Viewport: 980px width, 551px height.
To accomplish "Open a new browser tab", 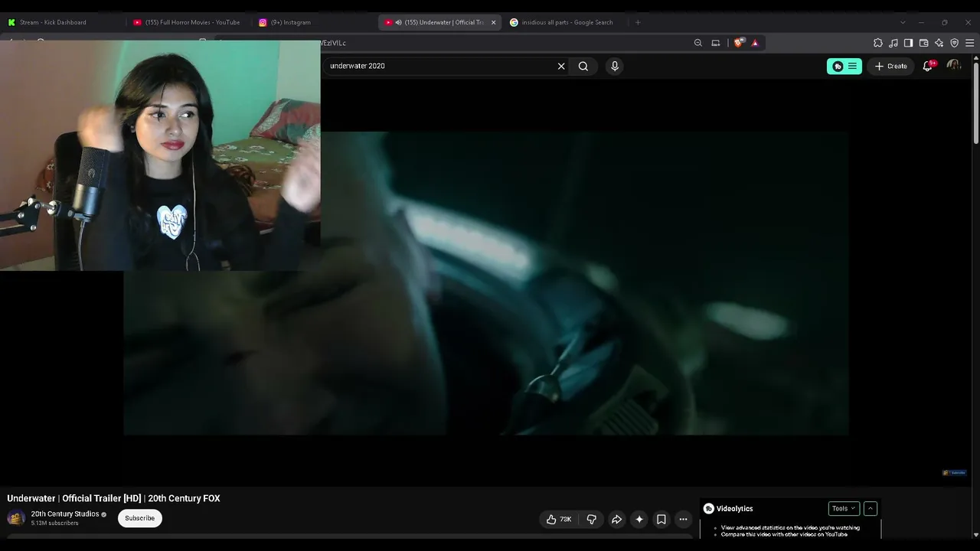I will tap(637, 22).
